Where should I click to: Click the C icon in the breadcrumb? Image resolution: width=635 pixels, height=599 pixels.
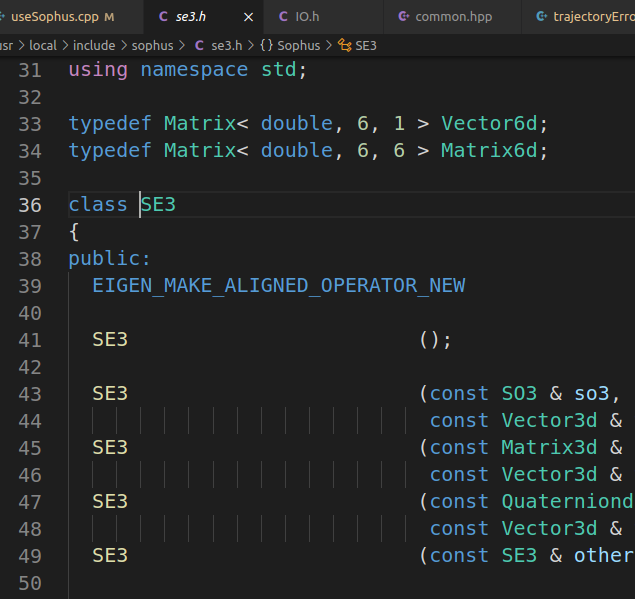(199, 45)
